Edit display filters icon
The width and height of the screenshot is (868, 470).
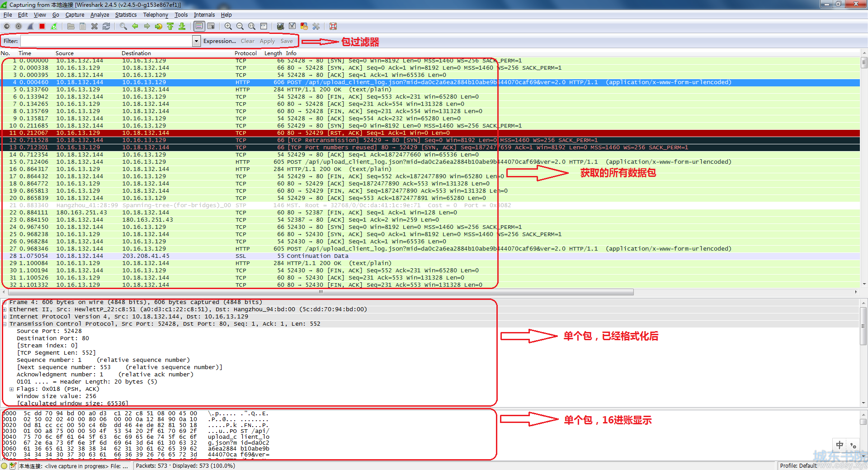click(292, 26)
